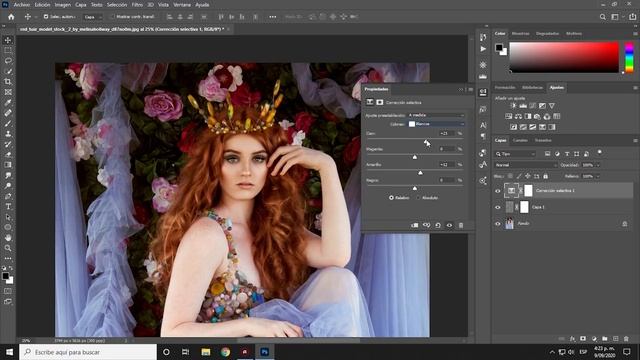Clip adjustment to layer below icon
Viewport: 640px width, 360px height.
pyautogui.click(x=415, y=225)
